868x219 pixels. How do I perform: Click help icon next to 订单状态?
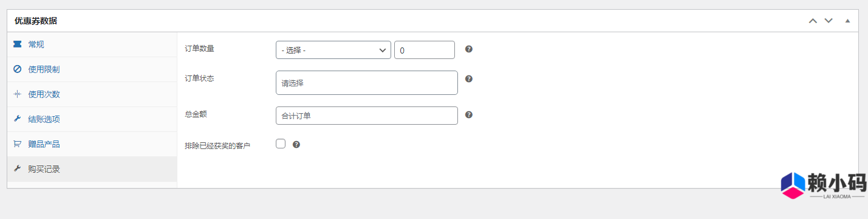(469, 79)
